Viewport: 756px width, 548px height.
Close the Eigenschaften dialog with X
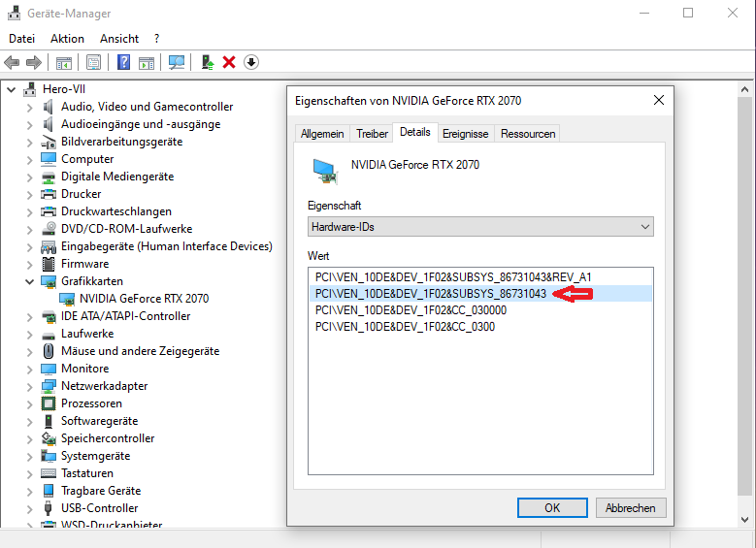point(659,100)
